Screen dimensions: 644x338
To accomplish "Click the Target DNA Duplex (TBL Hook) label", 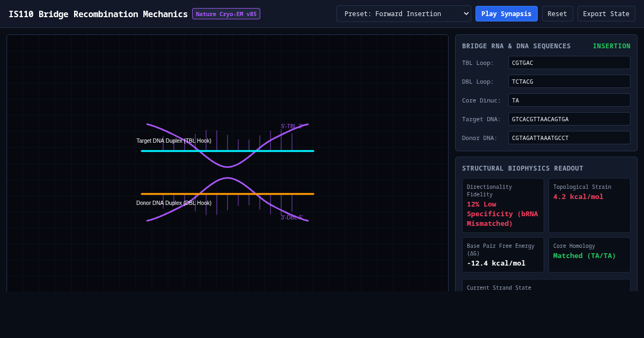I will click(174, 141).
